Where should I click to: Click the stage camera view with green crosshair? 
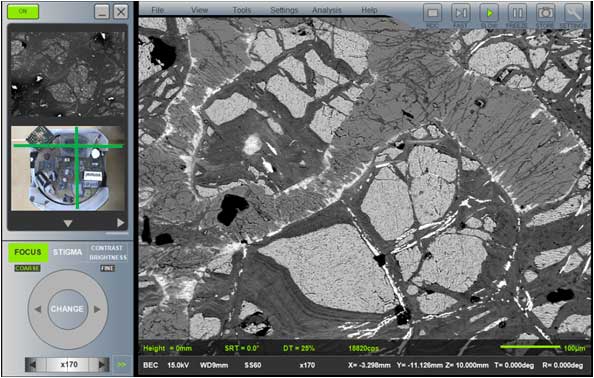[68, 168]
